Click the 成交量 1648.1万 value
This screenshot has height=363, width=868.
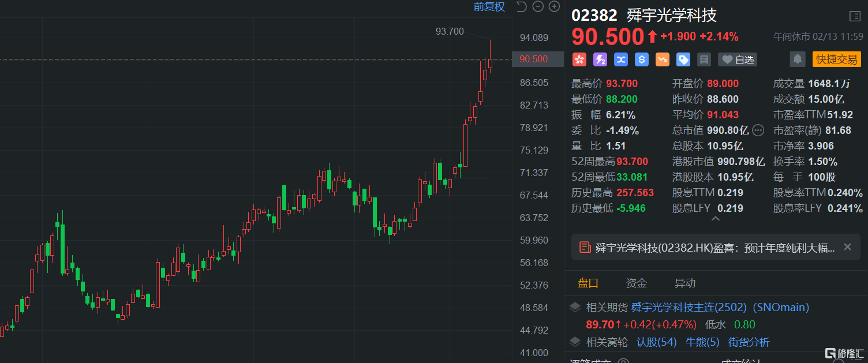click(x=828, y=84)
